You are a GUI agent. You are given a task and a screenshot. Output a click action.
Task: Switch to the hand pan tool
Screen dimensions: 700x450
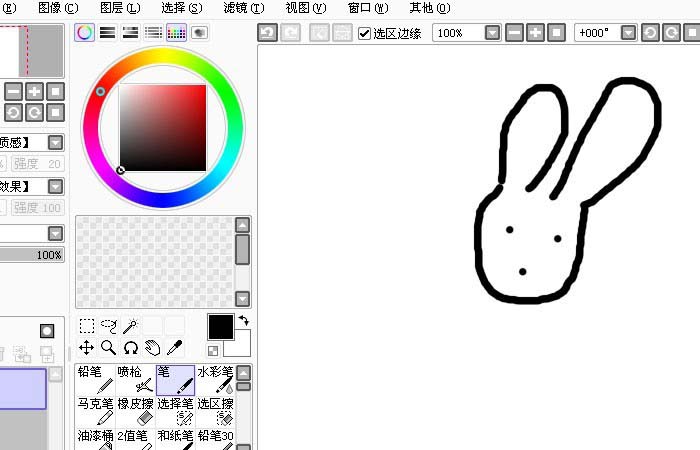click(153, 348)
